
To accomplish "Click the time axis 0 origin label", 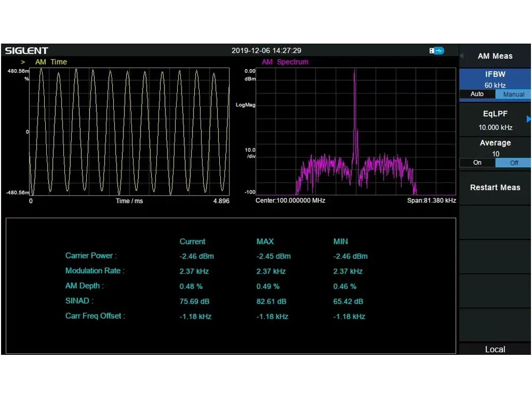I will pos(31,201).
